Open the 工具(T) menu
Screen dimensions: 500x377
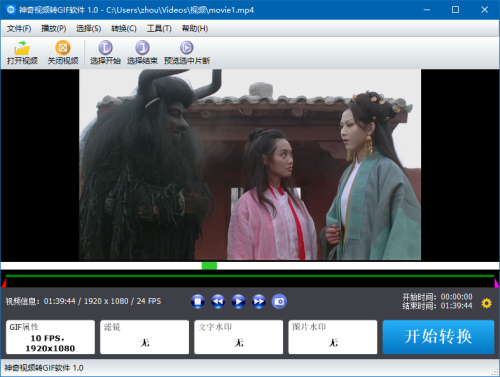(159, 29)
